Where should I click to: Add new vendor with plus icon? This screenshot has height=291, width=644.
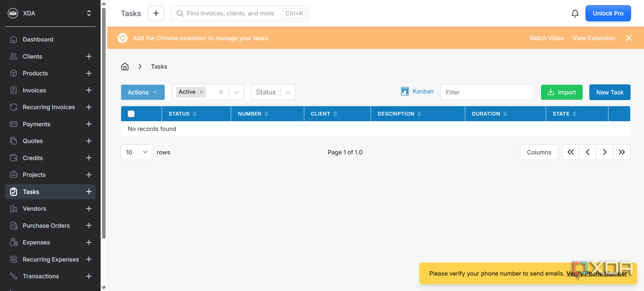(89, 209)
